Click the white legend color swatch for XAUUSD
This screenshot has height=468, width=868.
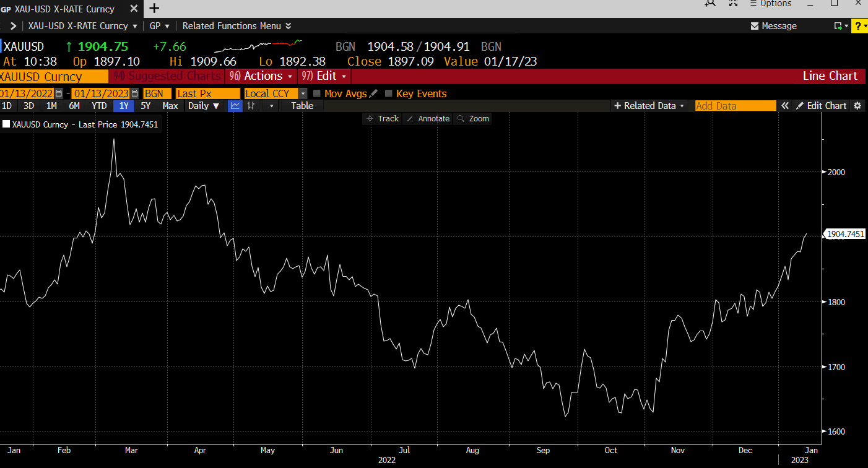pyautogui.click(x=7, y=123)
